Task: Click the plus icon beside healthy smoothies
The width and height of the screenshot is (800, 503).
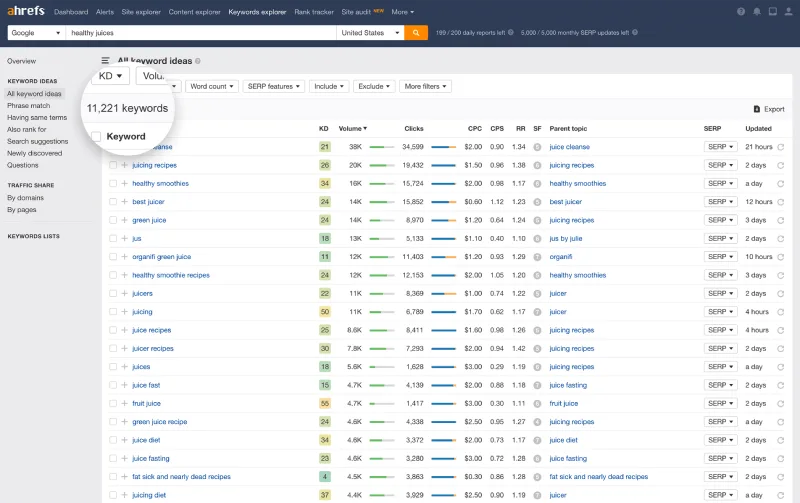Action: click(124, 184)
